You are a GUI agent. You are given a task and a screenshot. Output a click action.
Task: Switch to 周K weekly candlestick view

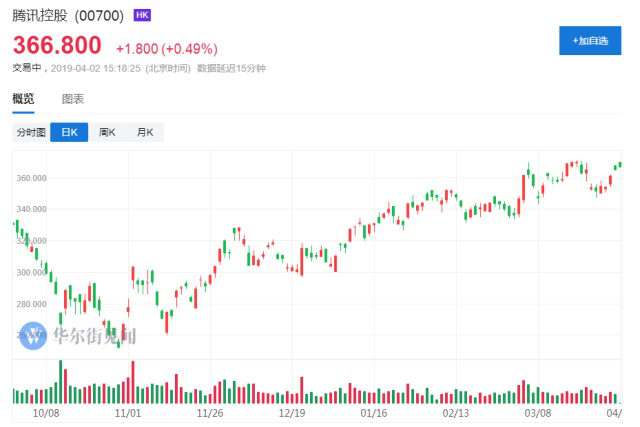click(107, 132)
